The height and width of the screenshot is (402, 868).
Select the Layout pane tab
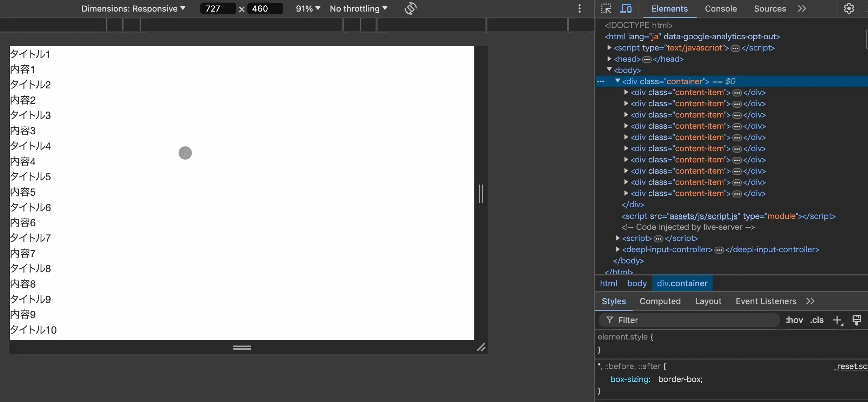(708, 301)
